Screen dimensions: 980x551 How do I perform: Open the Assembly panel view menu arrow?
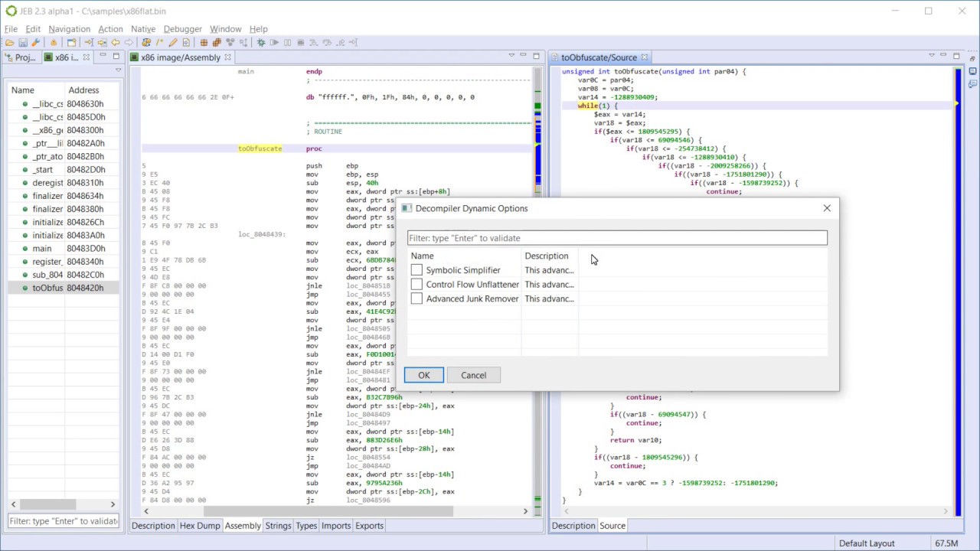coord(511,56)
